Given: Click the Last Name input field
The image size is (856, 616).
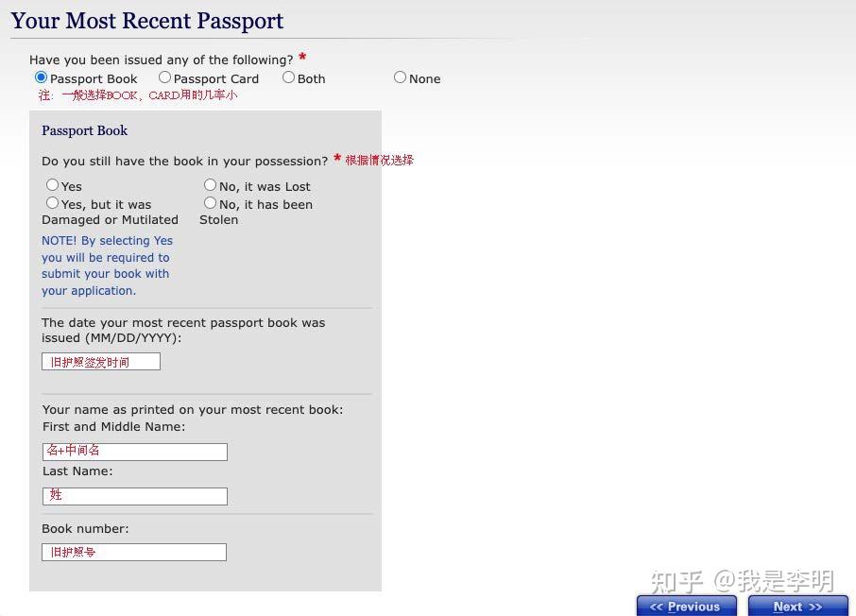Looking at the screenshot, I should click(x=135, y=496).
